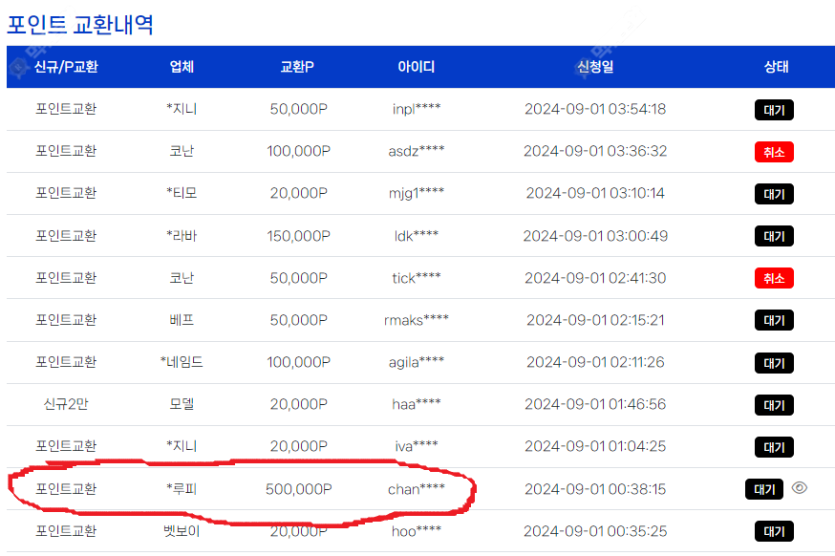Screen dimensions: 835x556
Task: Click the eye icon in chan**** row
Action: pos(799,488)
